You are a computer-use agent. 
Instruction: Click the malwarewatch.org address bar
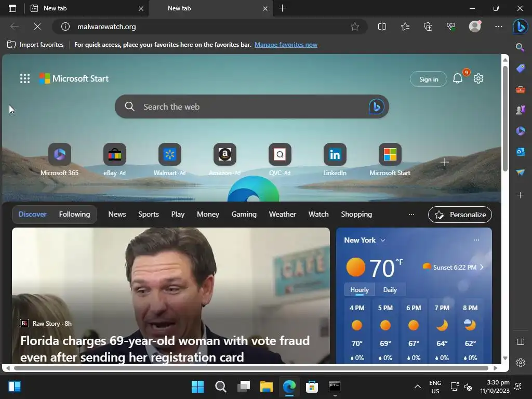tap(210, 26)
